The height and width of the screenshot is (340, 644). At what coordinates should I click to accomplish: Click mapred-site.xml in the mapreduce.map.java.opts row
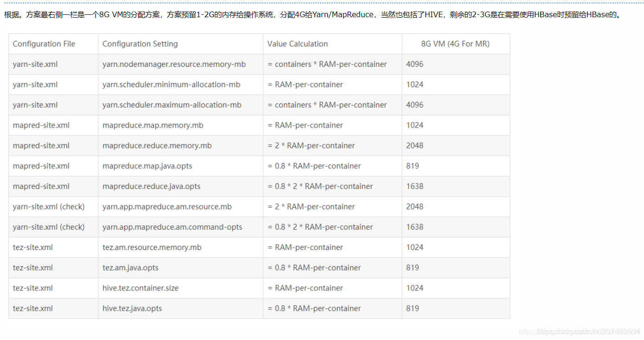pyautogui.click(x=41, y=166)
